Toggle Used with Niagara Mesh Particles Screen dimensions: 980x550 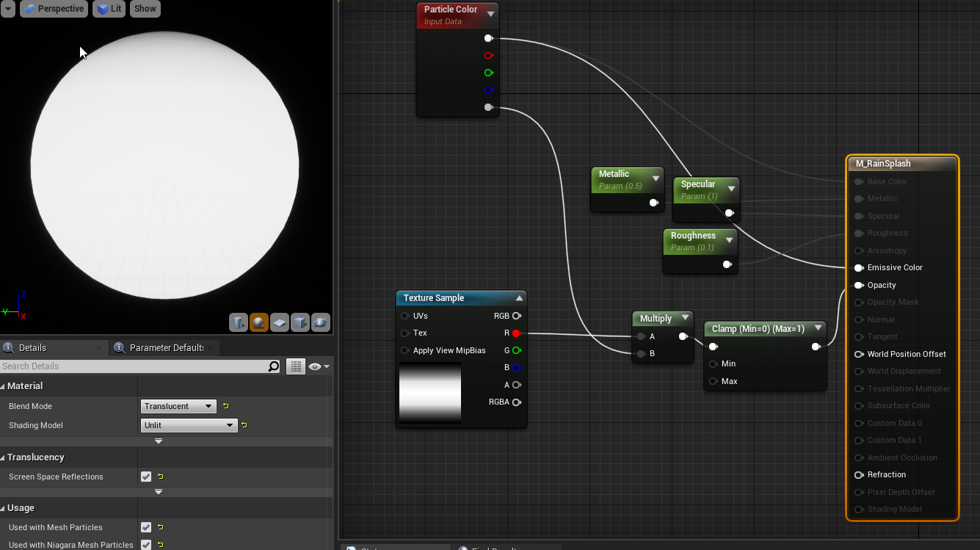point(145,545)
